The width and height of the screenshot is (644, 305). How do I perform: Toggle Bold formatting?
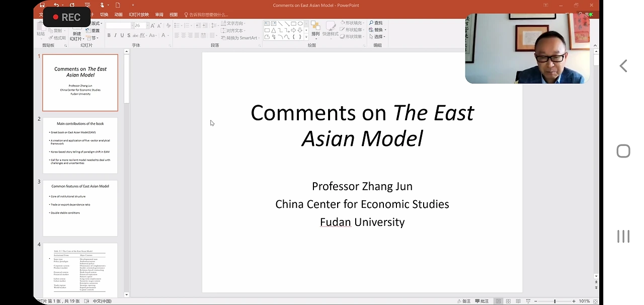109,35
